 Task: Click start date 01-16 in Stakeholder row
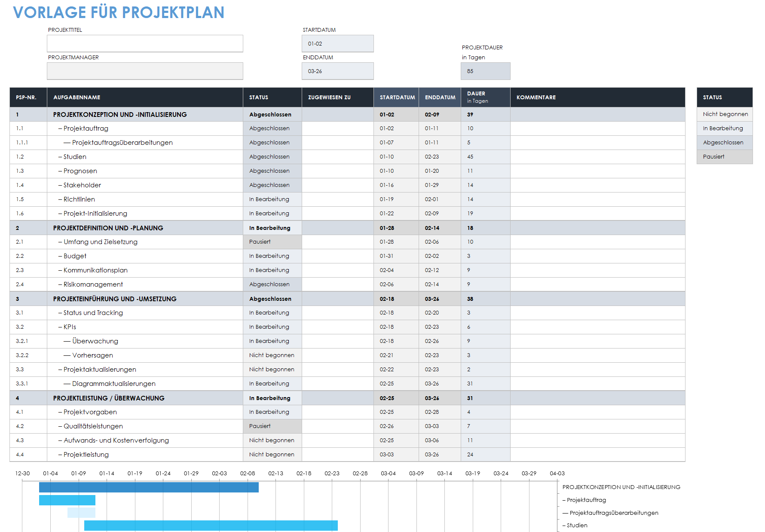pyautogui.click(x=396, y=185)
